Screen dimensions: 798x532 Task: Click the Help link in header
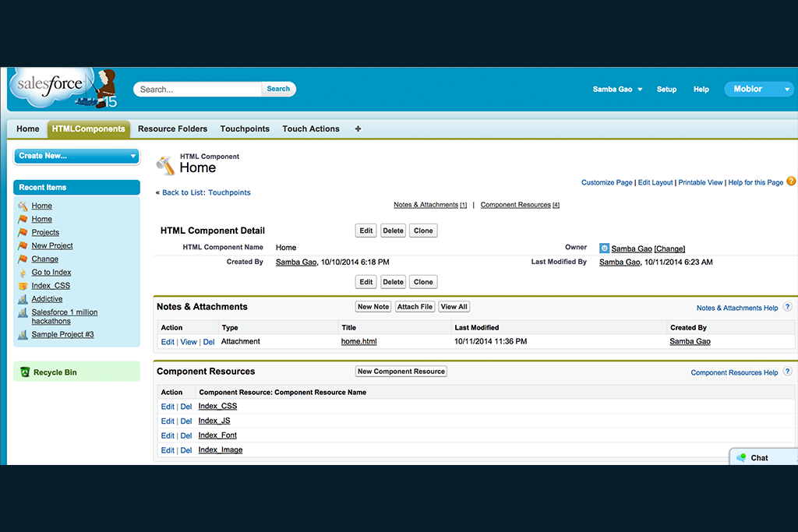pyautogui.click(x=701, y=90)
